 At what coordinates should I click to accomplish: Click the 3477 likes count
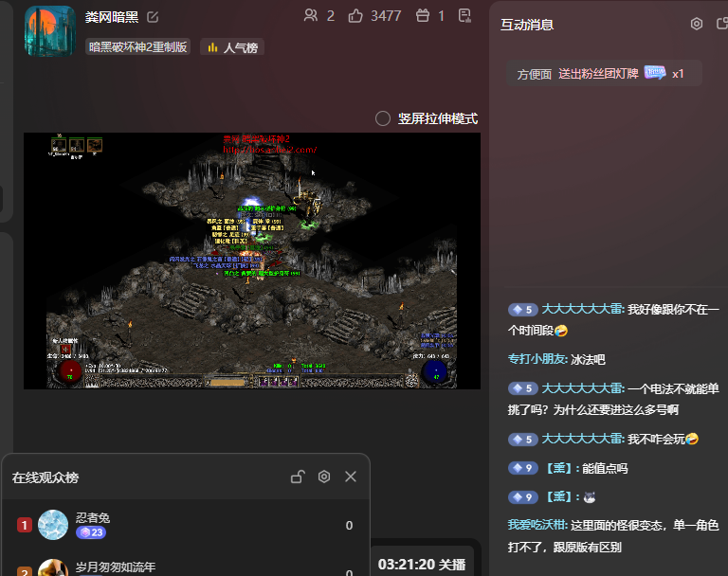click(x=386, y=16)
